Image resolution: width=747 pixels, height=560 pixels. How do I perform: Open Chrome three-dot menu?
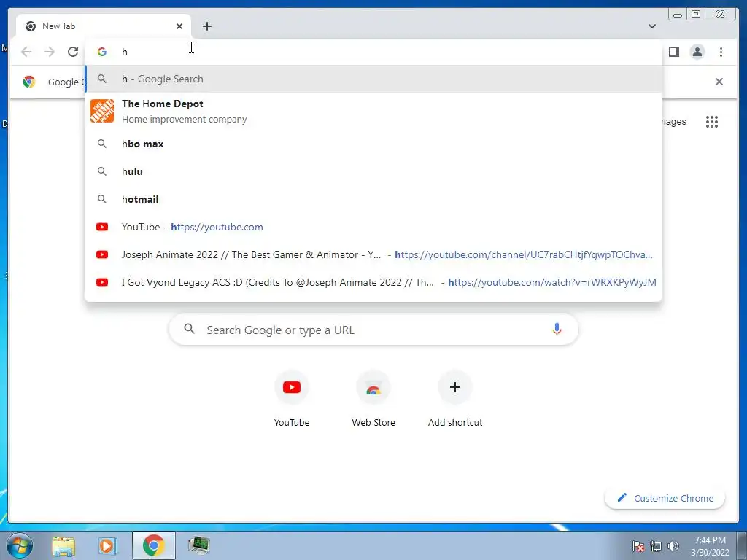[721, 52]
